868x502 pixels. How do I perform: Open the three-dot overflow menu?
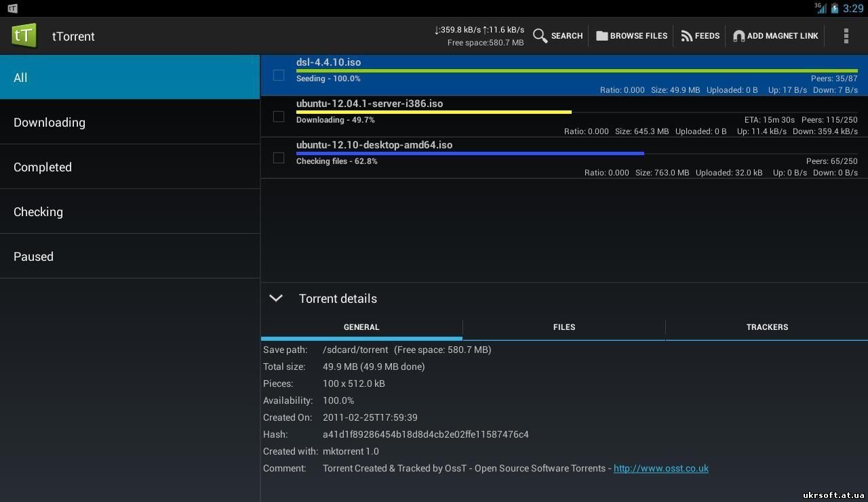click(x=846, y=36)
